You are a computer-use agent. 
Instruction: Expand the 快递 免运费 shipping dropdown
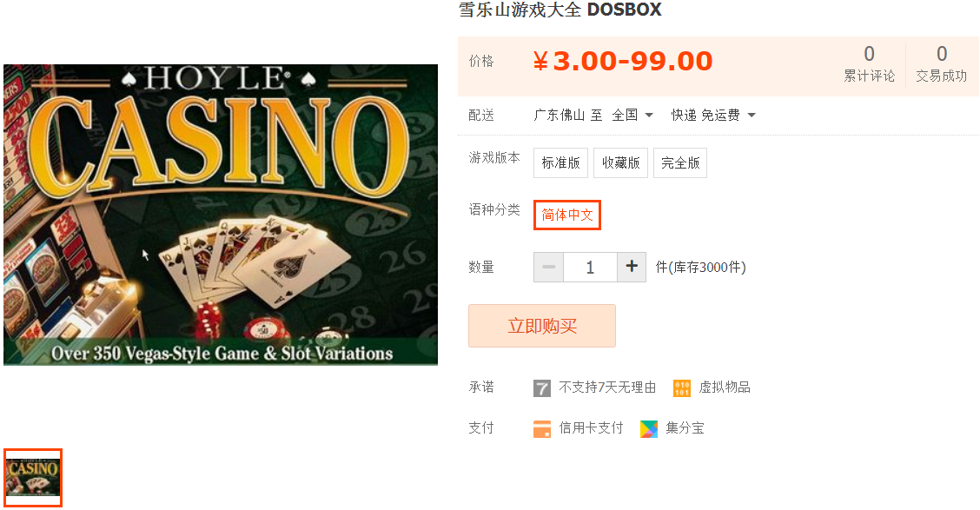click(713, 115)
